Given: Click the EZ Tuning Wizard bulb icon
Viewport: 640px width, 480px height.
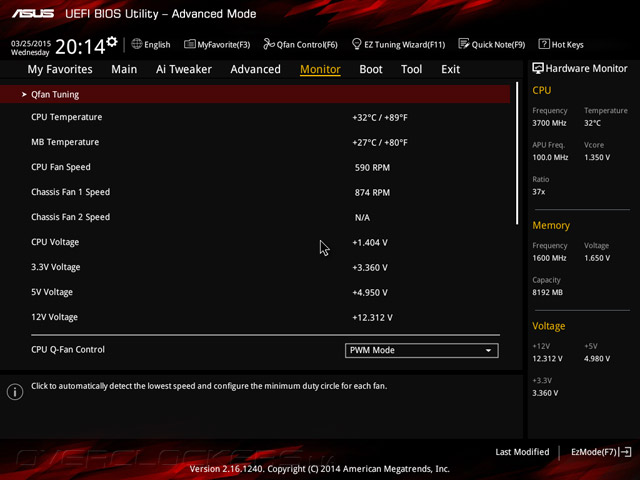Looking at the screenshot, I should pos(356,44).
